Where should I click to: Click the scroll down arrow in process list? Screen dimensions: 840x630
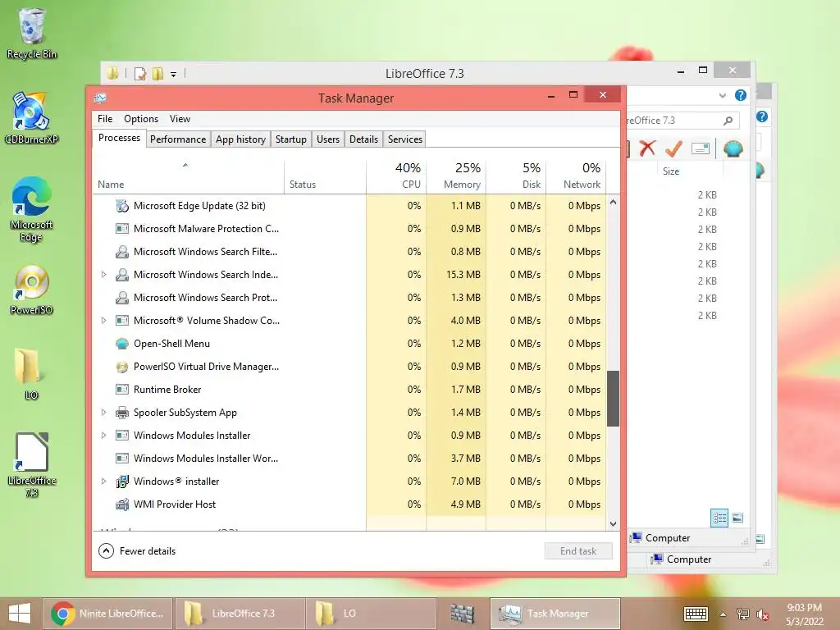[613, 524]
